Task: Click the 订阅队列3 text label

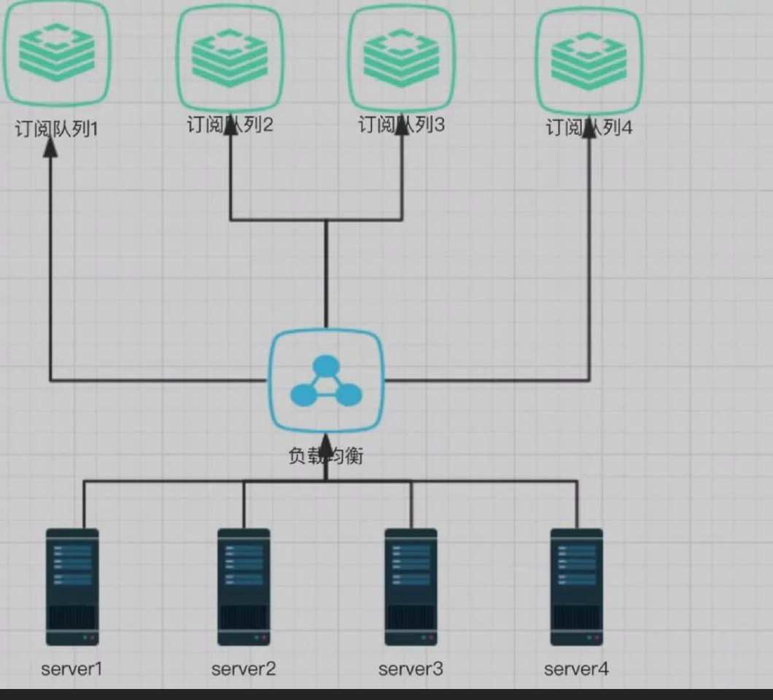Action: coord(401,125)
